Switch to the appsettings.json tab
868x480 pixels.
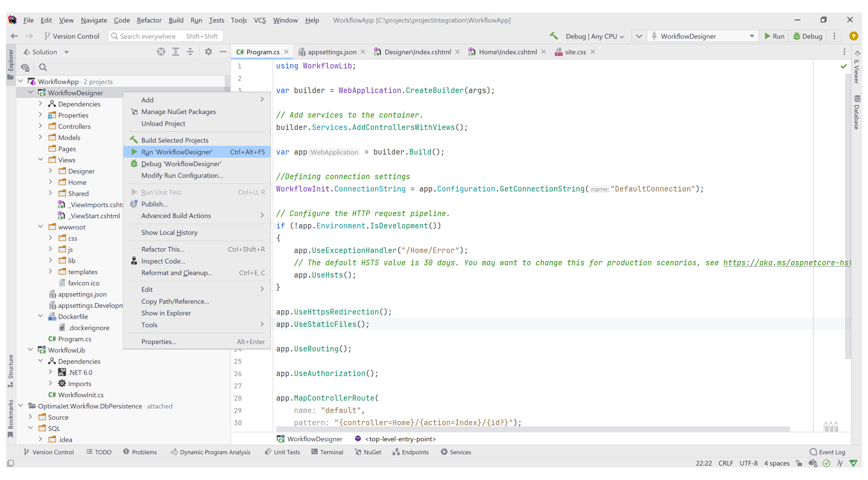tap(332, 52)
